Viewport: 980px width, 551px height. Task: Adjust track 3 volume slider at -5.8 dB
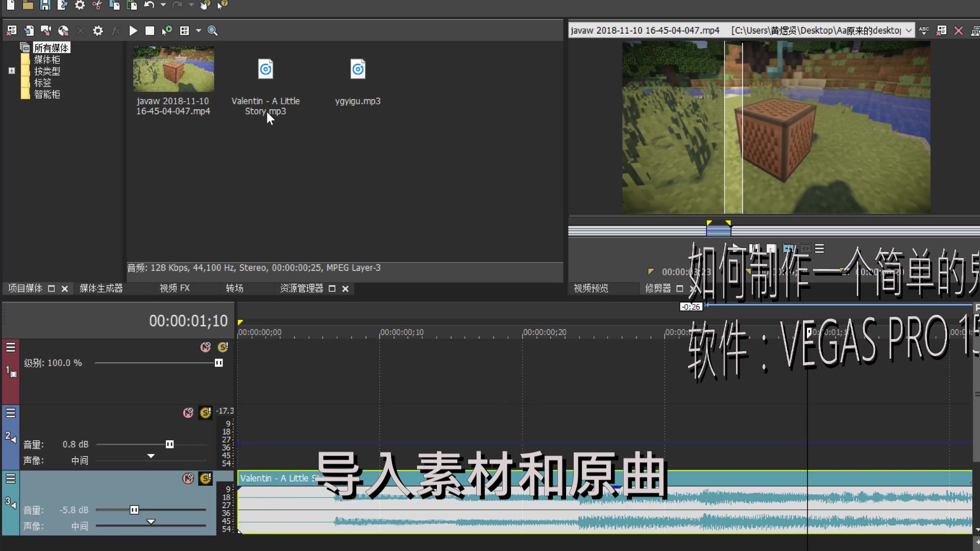(134, 510)
